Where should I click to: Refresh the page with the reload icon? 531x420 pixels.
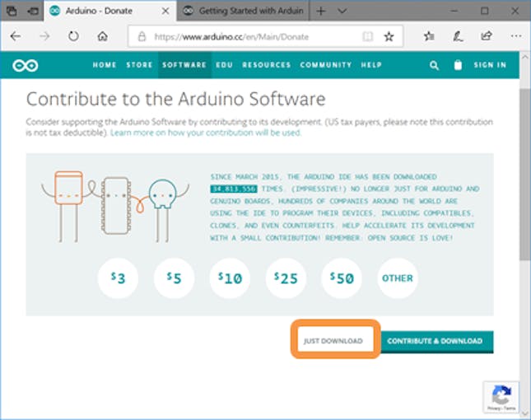73,36
